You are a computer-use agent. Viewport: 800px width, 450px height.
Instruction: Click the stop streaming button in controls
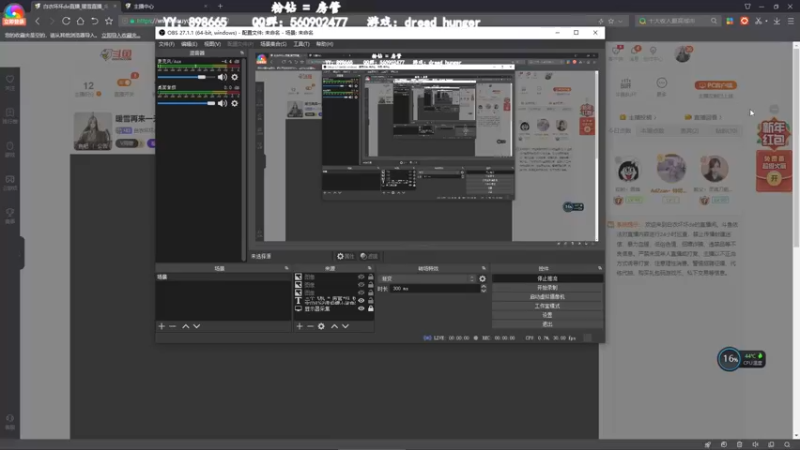click(x=547, y=279)
